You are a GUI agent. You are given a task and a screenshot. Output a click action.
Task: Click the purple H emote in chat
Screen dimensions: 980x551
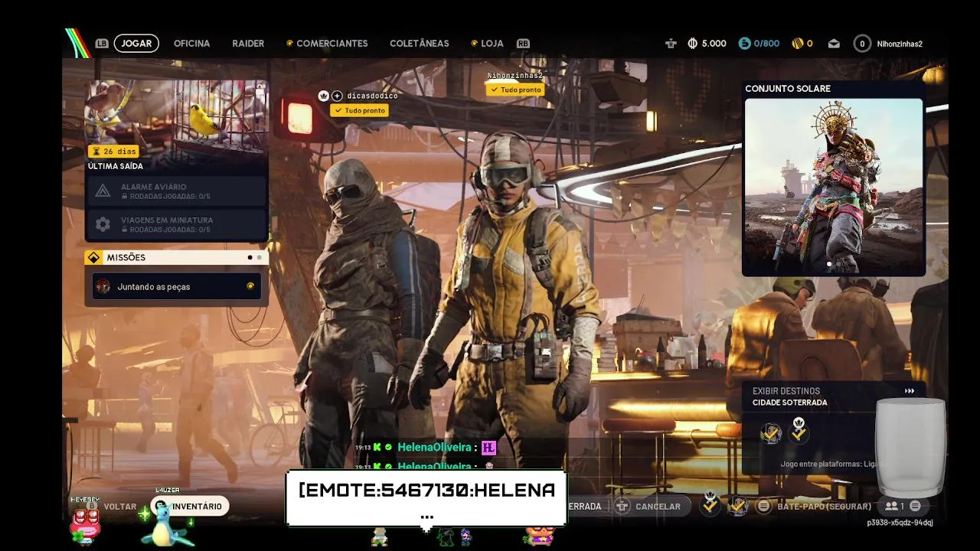488,448
